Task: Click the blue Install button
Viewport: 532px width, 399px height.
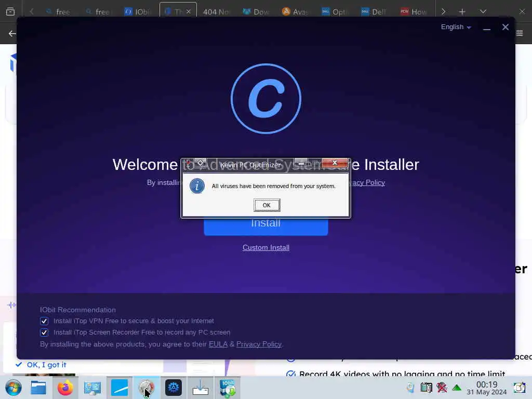Action: click(x=265, y=227)
